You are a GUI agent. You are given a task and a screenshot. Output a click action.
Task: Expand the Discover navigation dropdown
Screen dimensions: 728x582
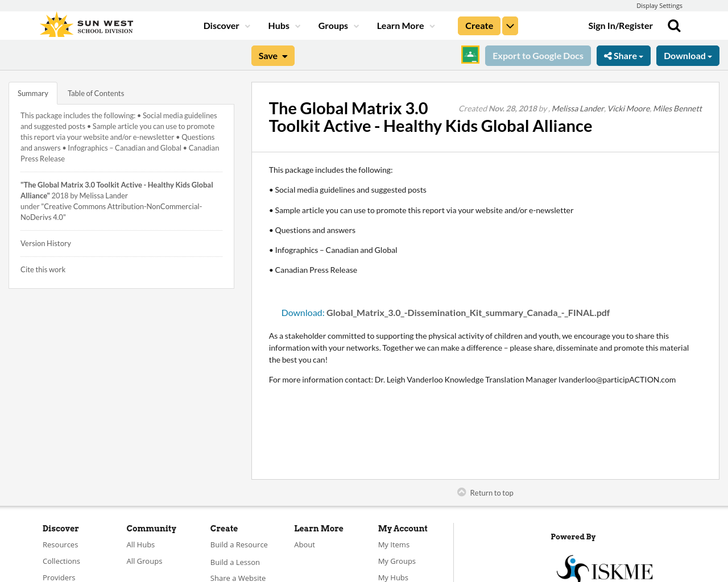tap(226, 24)
